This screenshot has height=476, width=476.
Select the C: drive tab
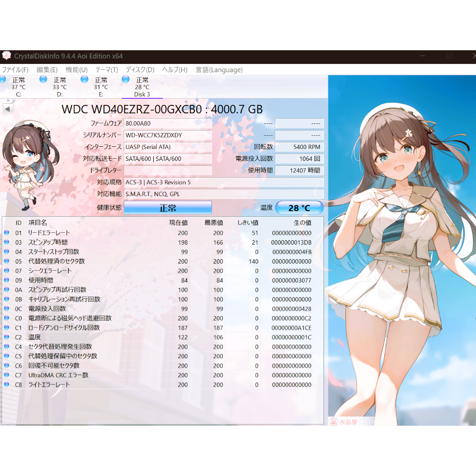coord(19,87)
